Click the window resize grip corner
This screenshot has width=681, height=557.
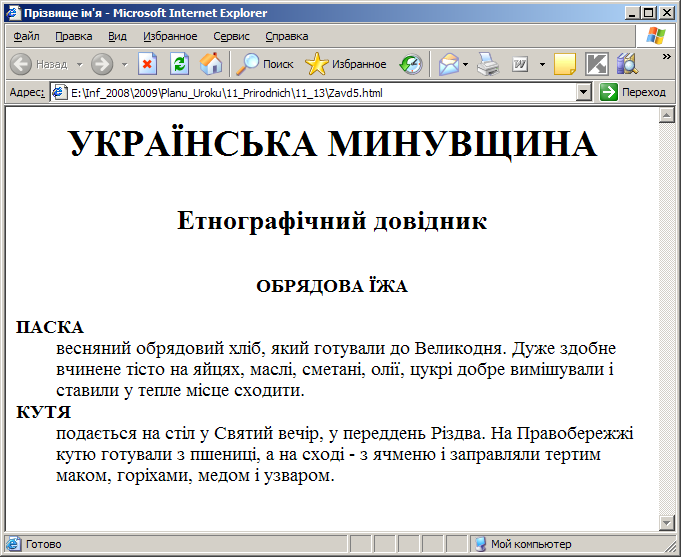pos(671,547)
